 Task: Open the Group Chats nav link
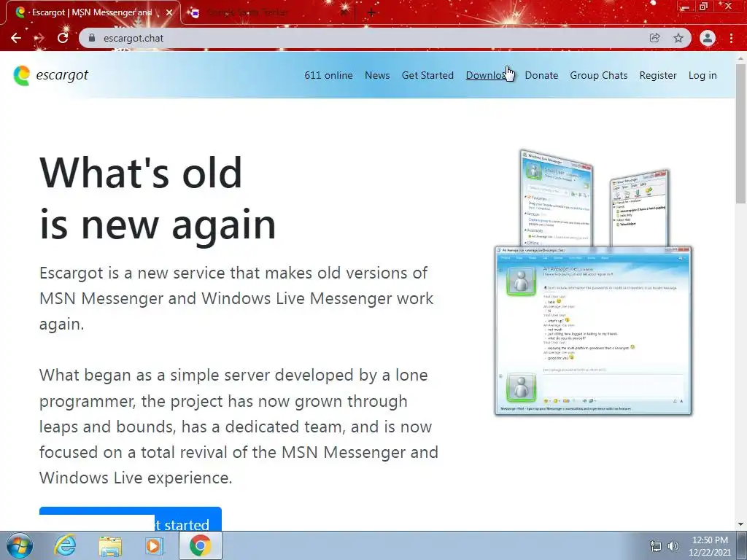point(599,75)
